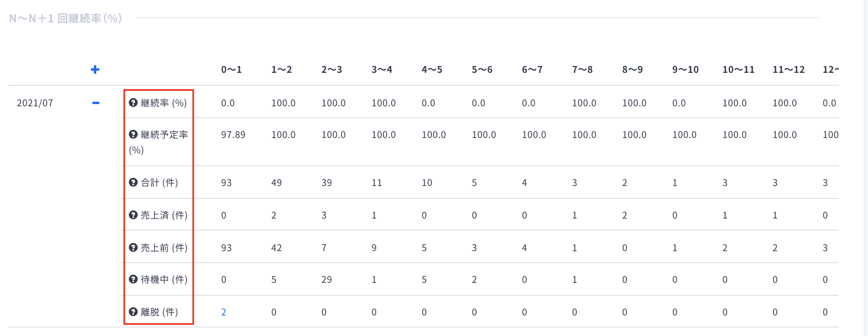Click the 2021/07 row label
This screenshot has height=336, width=868.
coord(35,103)
